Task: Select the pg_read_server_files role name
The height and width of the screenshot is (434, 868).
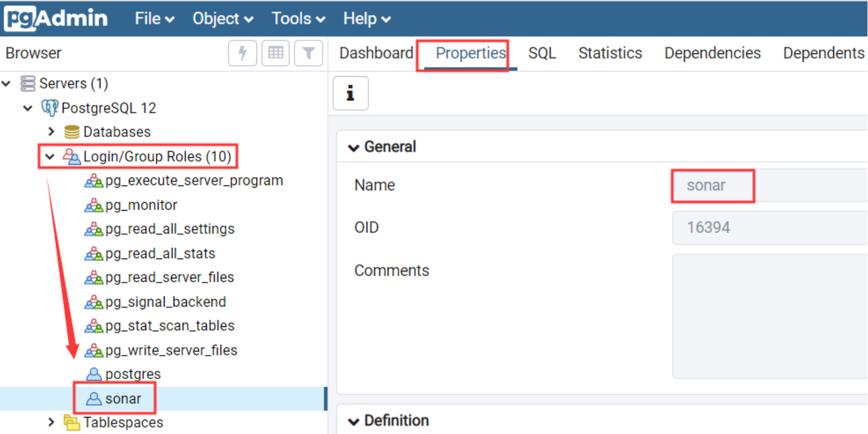Action: pyautogui.click(x=170, y=277)
